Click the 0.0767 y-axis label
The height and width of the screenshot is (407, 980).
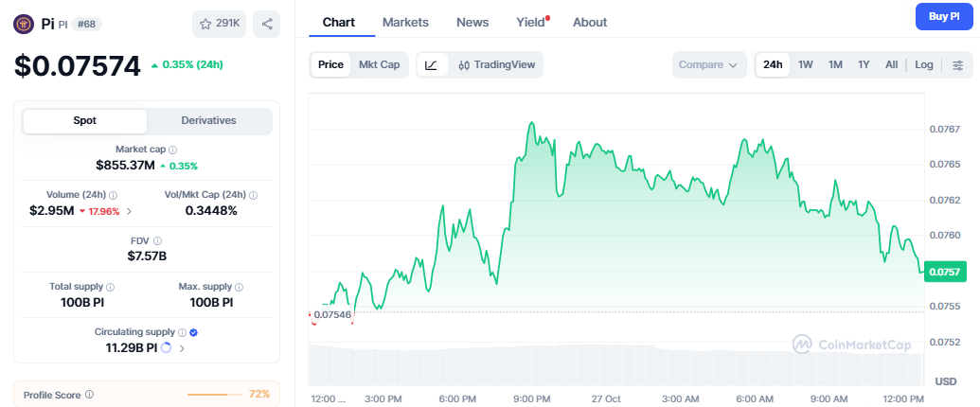pos(944,130)
